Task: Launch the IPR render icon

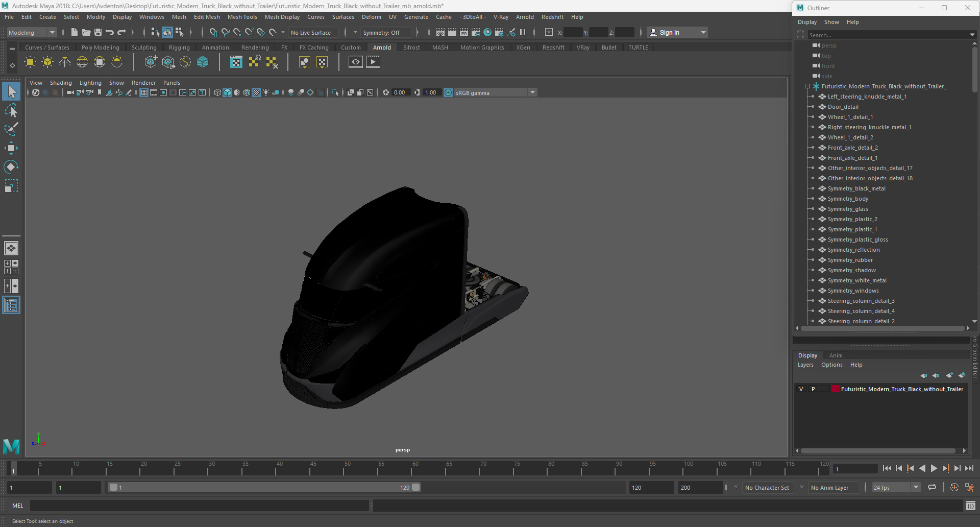Action: (x=464, y=32)
